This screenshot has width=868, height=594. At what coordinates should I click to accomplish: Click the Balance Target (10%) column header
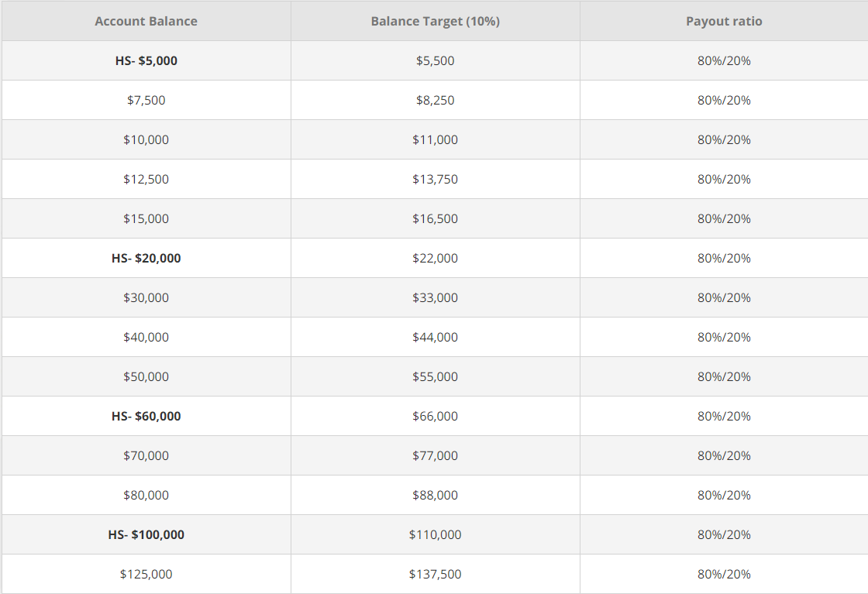[435, 21]
